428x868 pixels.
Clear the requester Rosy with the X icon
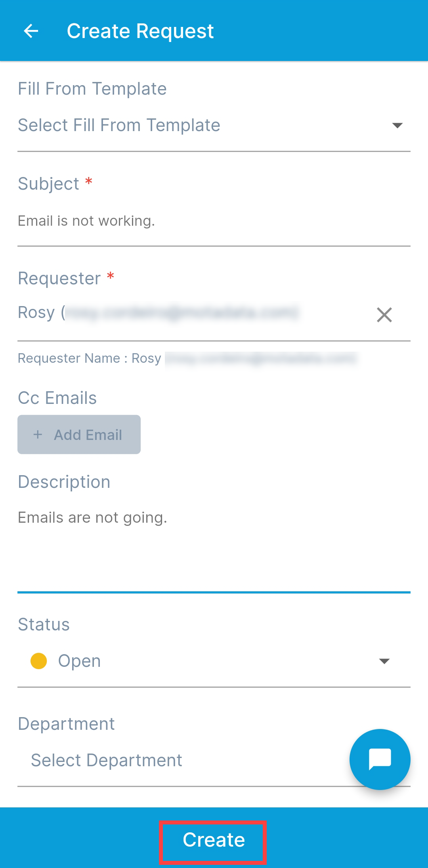[385, 316]
